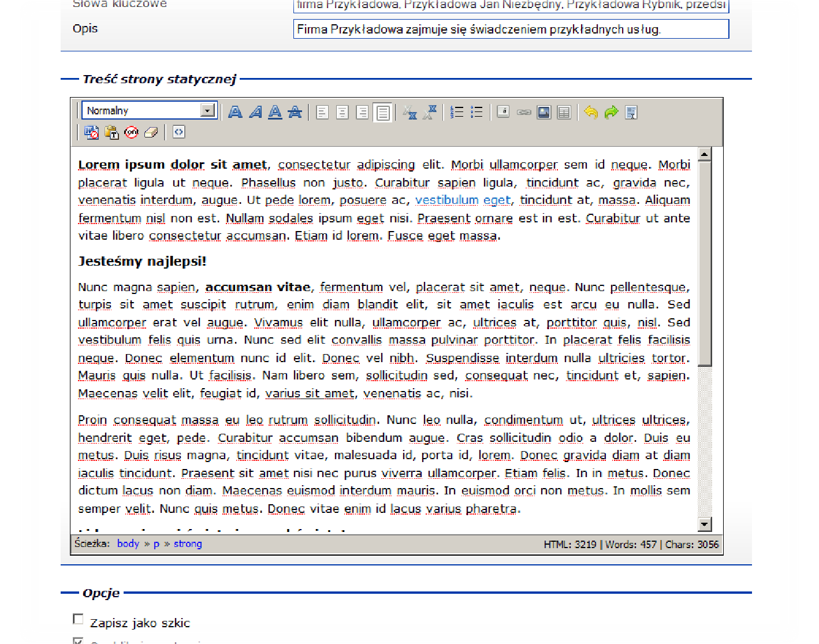This screenshot has height=644, width=819.
Task: Click the eraser remove-format icon
Action: 151,132
